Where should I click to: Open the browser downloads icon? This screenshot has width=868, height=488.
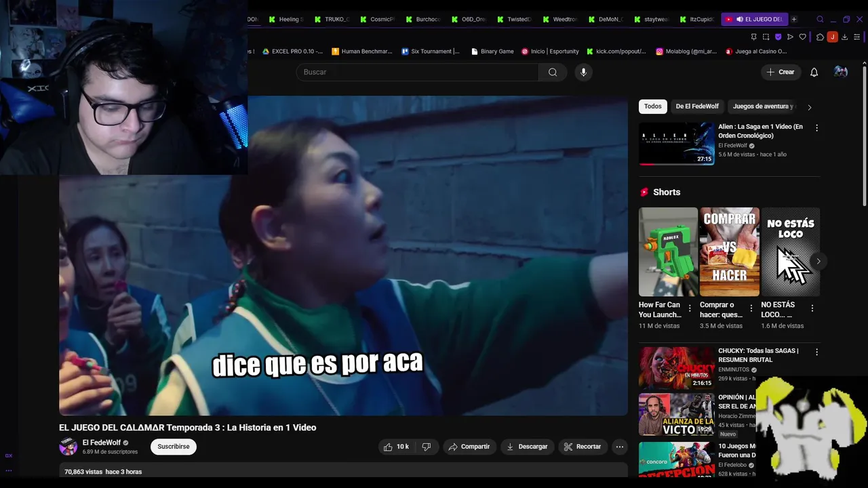(844, 37)
